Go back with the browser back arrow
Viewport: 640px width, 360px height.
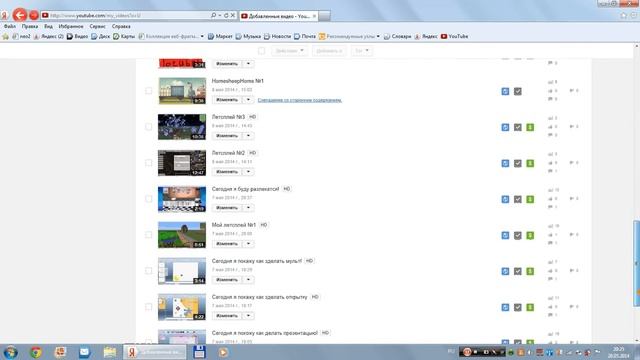click(19, 15)
